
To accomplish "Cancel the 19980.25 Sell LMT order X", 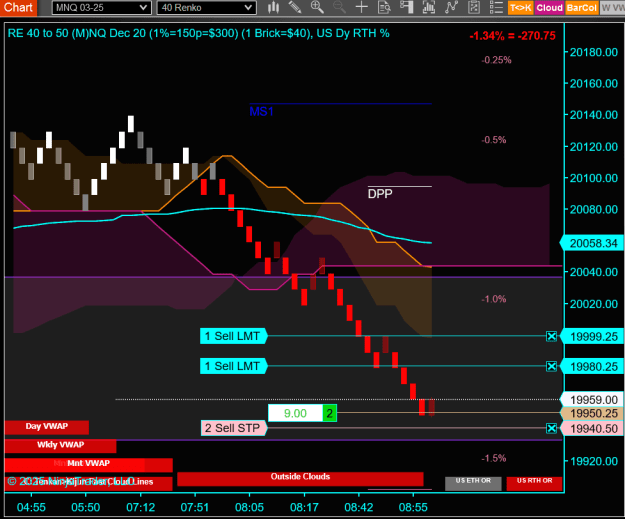I will tap(551, 366).
